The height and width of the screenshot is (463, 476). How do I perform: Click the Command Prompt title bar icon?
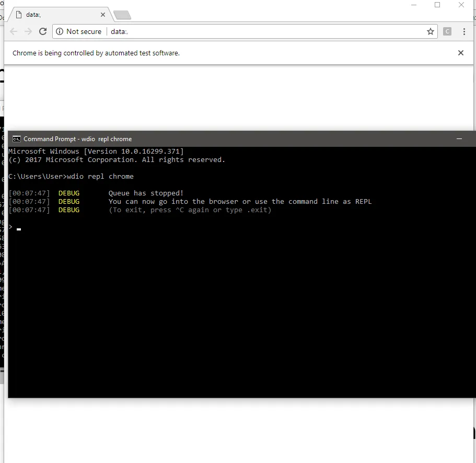16,139
